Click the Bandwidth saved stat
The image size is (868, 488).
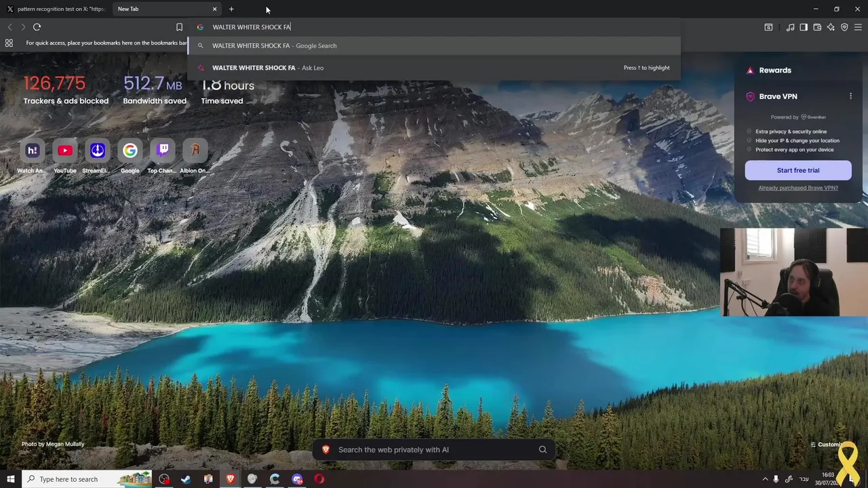point(155,89)
